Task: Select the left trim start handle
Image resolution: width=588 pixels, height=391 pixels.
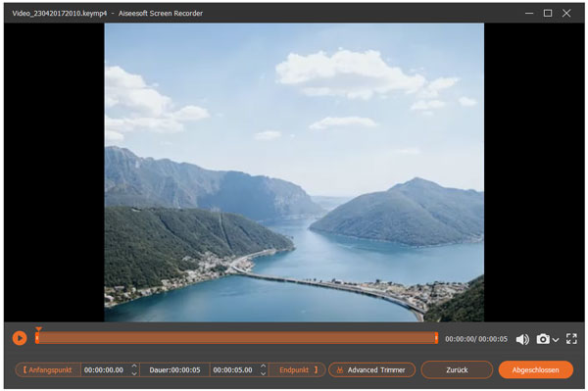Action: click(x=37, y=338)
